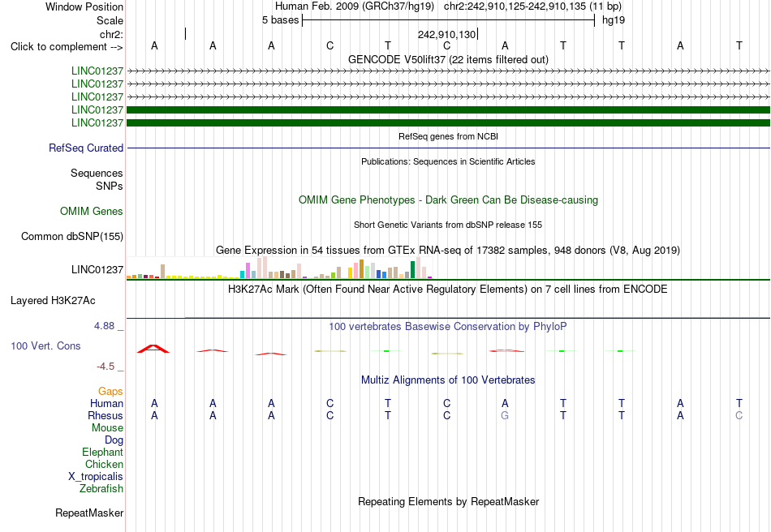Click the tall dark green GTEx expression bar

tap(412, 270)
